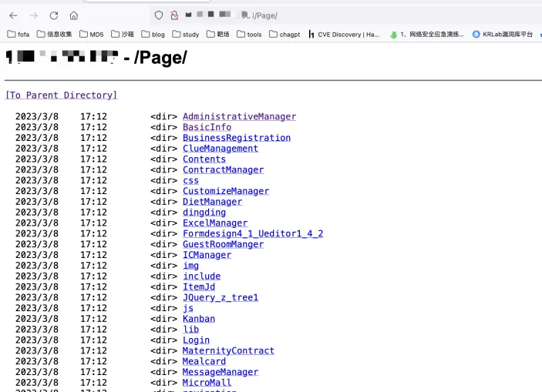Follow the To Parent Directory link
Screen dimensions: 542x392
61,95
